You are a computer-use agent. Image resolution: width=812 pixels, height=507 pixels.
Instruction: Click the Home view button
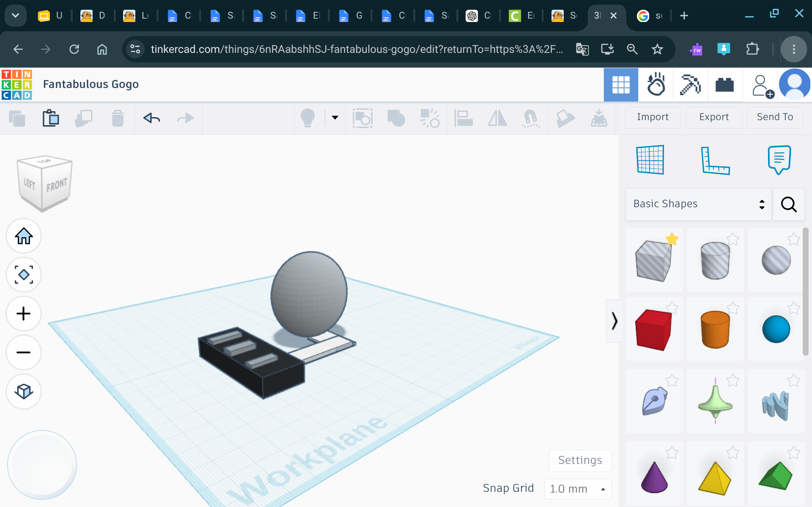(x=24, y=236)
